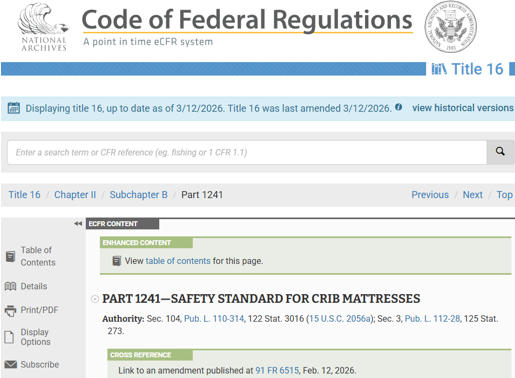This screenshot has width=515, height=378.
Task: Click the National Archives logo
Action: pyautogui.click(x=43, y=27)
